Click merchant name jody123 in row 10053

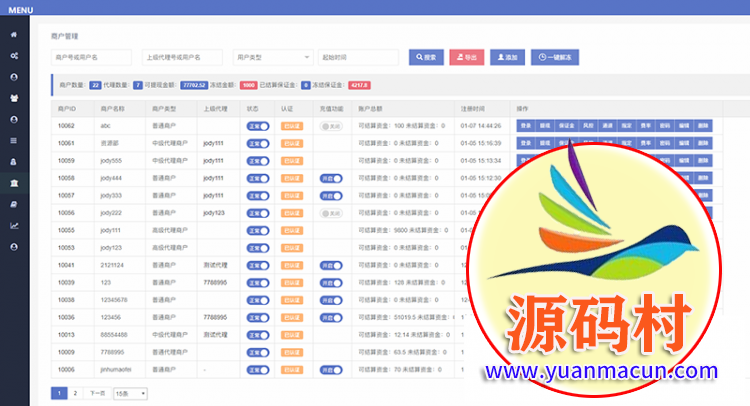111,248
